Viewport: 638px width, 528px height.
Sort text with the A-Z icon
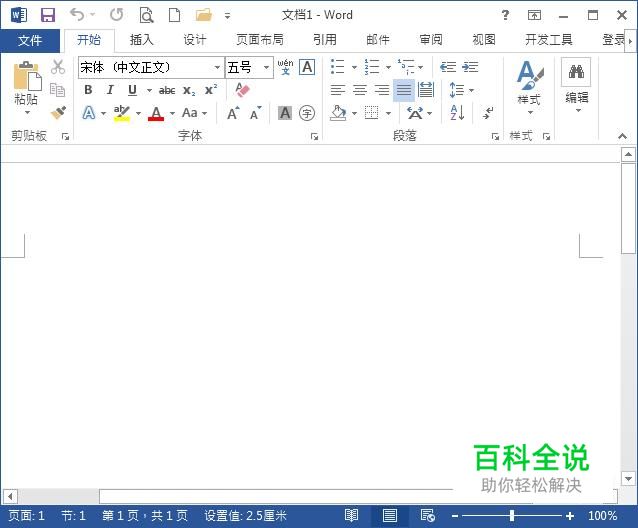point(457,113)
